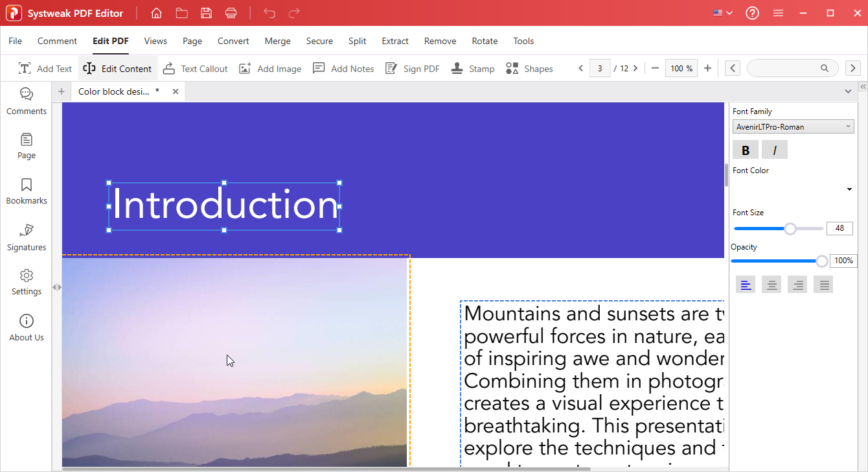868x472 pixels.
Task: Click the page number input field
Action: (x=600, y=67)
